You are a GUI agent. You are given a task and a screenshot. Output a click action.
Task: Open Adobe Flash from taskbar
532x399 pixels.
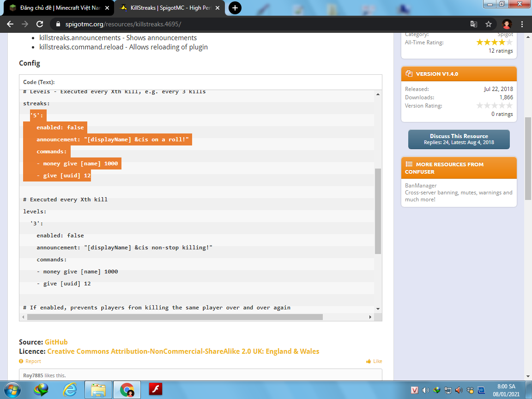(x=155, y=390)
